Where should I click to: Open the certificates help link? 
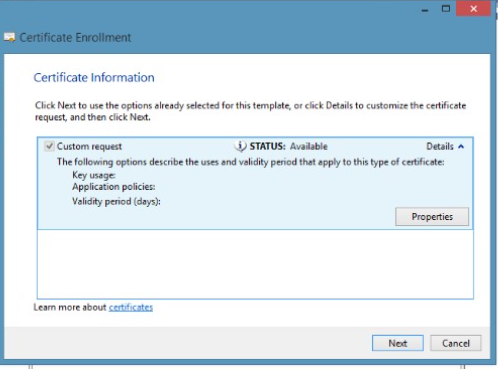pos(131,307)
